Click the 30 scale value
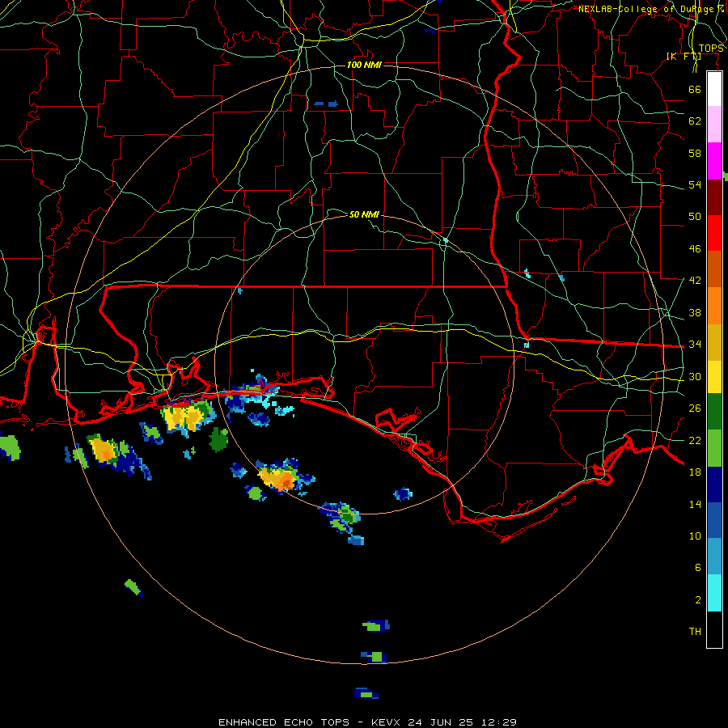Image resolution: width=728 pixels, height=728 pixels. coord(695,376)
